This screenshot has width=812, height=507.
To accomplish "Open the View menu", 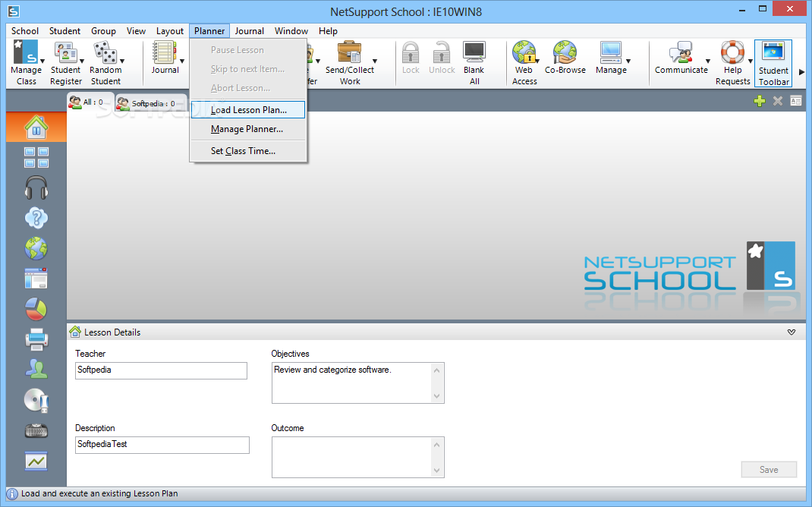I will click(136, 31).
